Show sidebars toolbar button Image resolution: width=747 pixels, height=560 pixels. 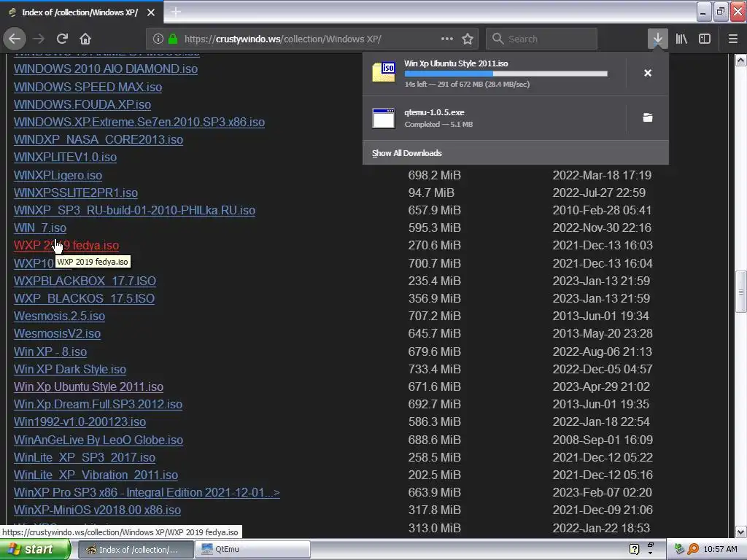click(705, 39)
